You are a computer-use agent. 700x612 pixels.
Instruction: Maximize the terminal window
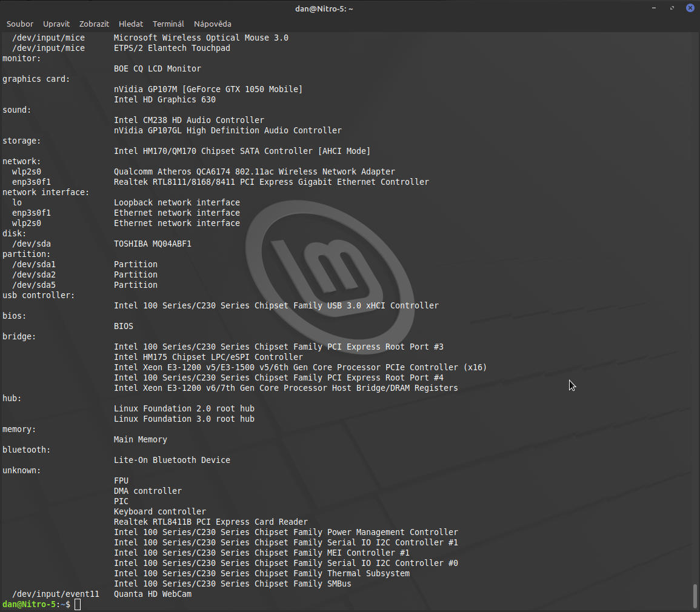point(672,8)
